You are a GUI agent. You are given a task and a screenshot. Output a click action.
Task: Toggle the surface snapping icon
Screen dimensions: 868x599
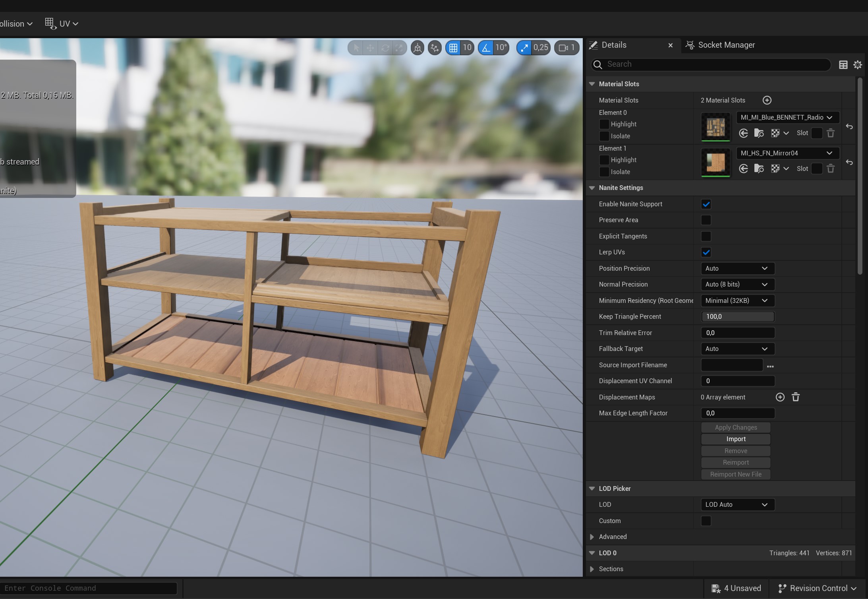[435, 48]
